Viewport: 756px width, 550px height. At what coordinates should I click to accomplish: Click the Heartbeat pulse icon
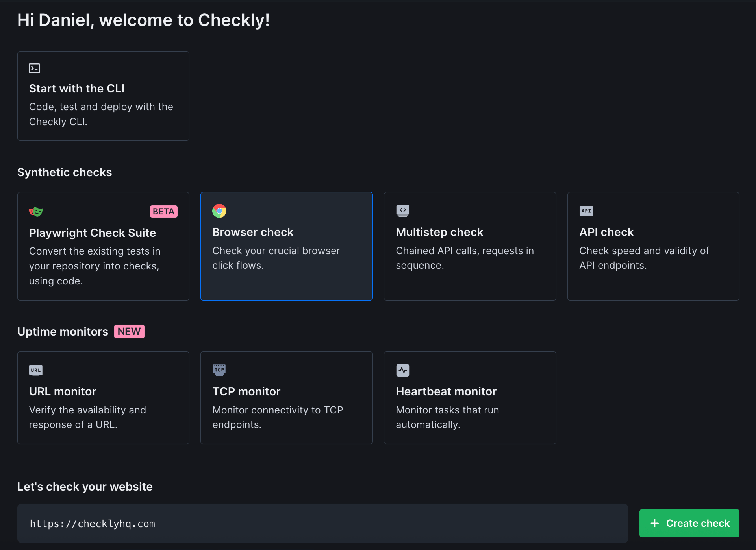tap(403, 370)
